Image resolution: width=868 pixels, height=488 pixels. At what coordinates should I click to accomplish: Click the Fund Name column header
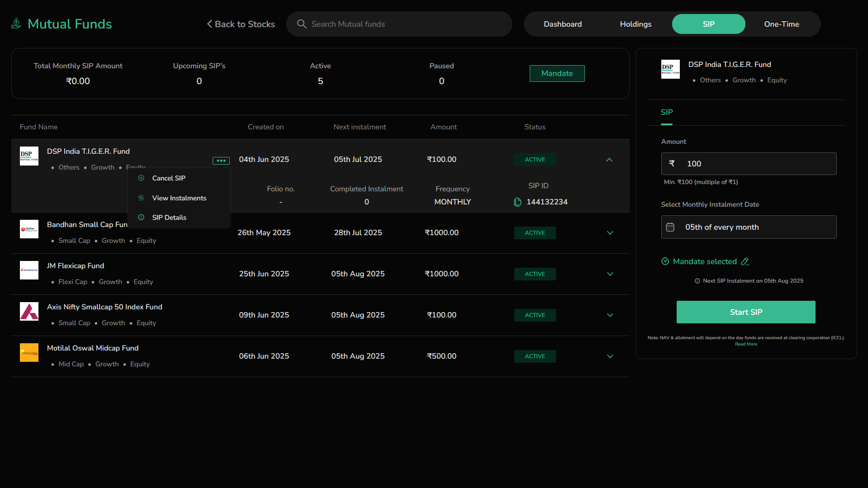click(39, 127)
